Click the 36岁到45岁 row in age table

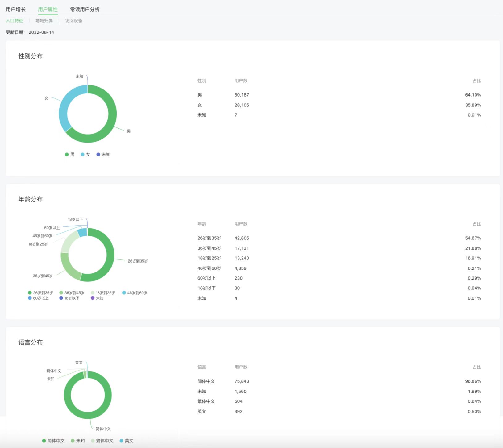pos(339,248)
